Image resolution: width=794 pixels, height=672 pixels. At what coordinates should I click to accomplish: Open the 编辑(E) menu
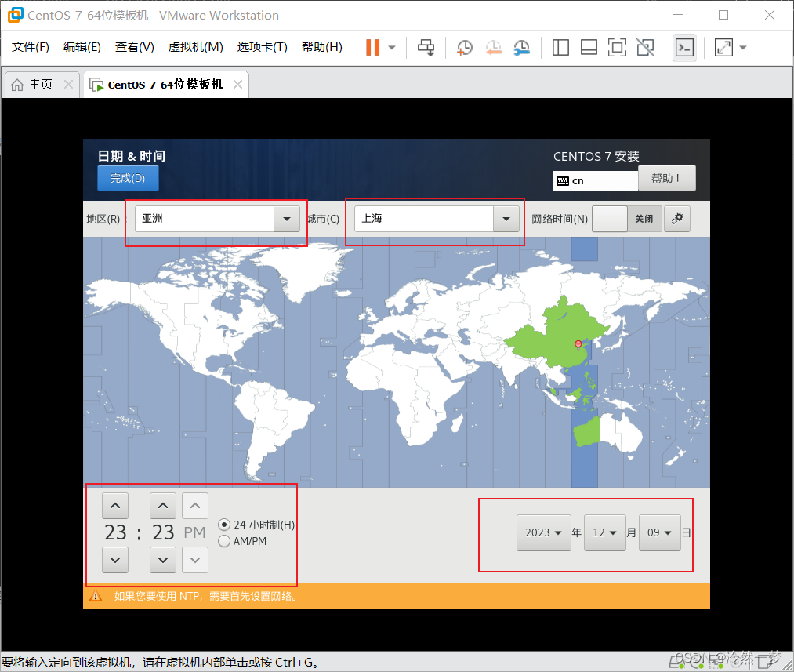coord(82,47)
